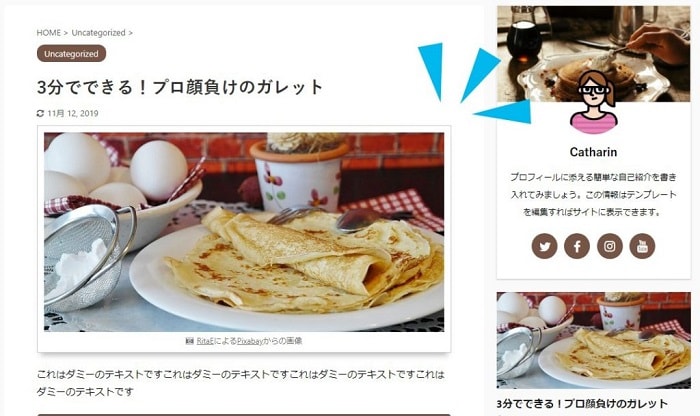Open the Instagram profile icon

click(610, 246)
